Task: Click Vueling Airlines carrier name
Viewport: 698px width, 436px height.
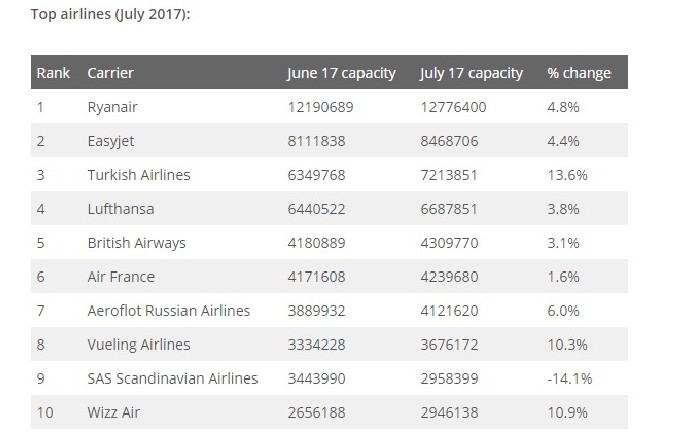Action: click(139, 345)
